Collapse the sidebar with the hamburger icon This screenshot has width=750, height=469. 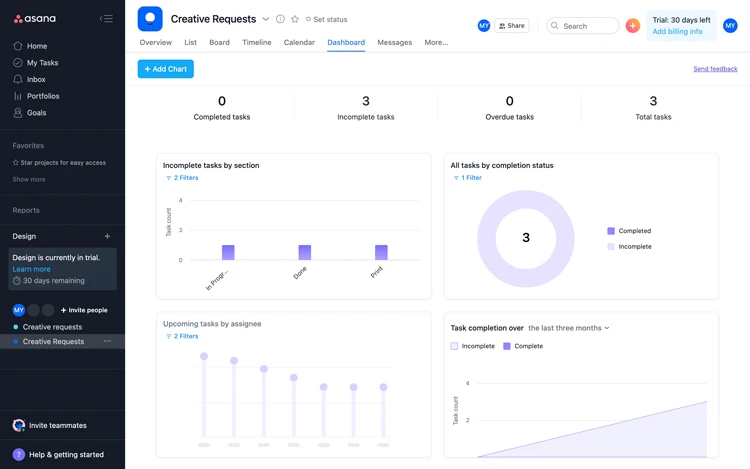106,19
